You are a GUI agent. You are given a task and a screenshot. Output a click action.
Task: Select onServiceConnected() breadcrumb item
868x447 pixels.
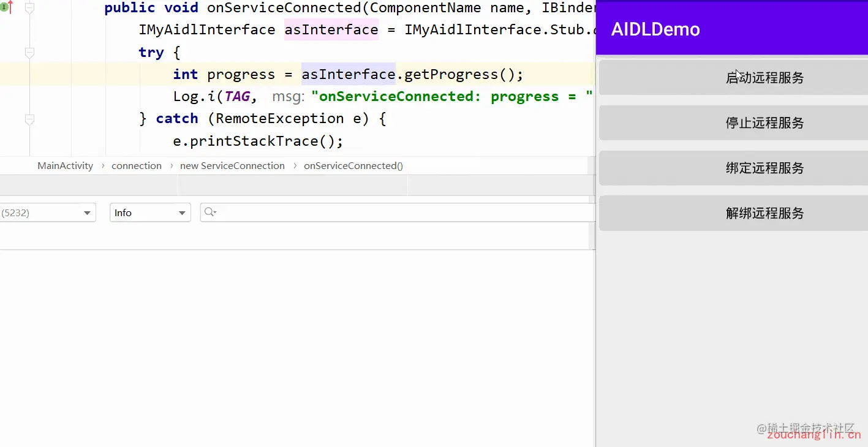click(353, 166)
